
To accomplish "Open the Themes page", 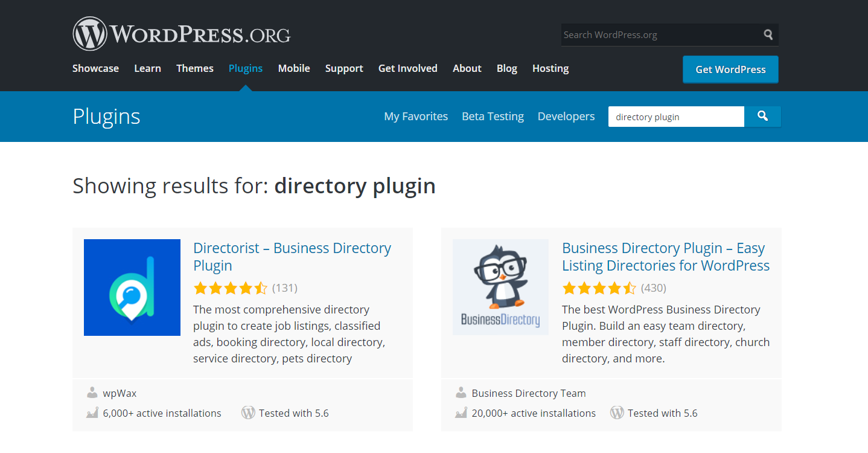I will pos(195,68).
